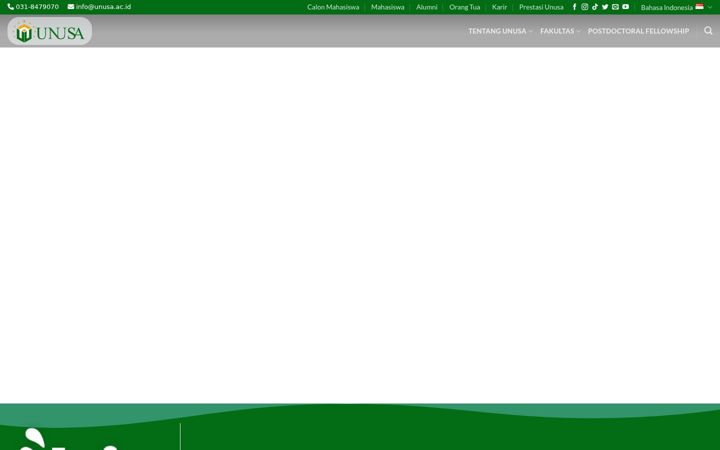Click the email envelope social icon

(615, 7)
